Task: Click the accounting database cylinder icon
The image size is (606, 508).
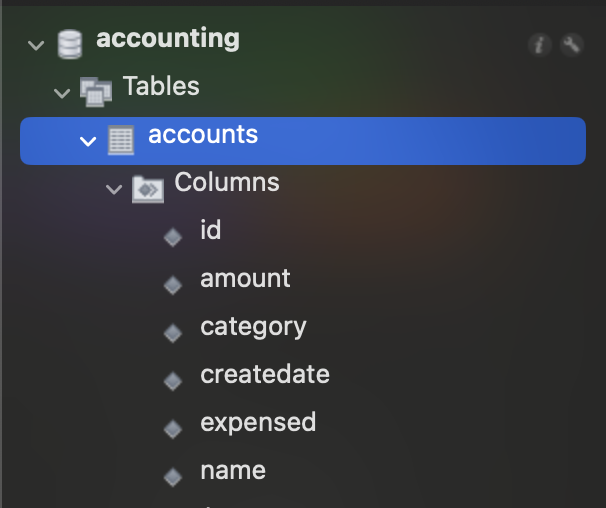Action: coord(69,44)
